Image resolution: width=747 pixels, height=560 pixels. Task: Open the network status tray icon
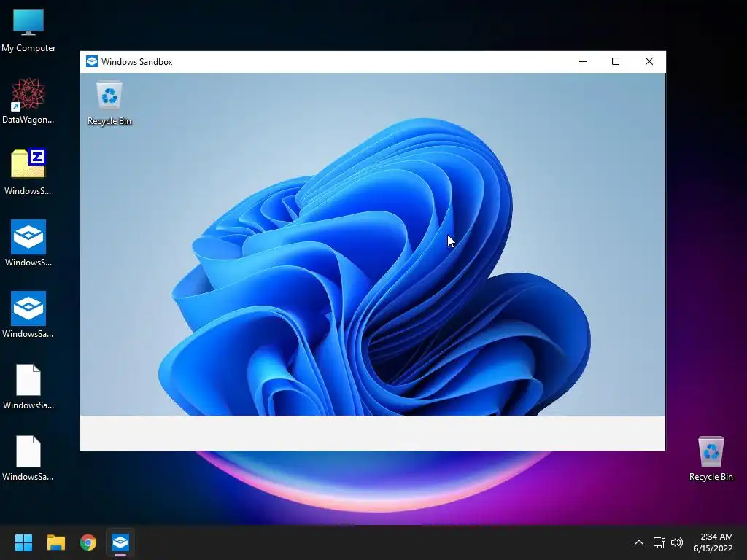[659, 542]
